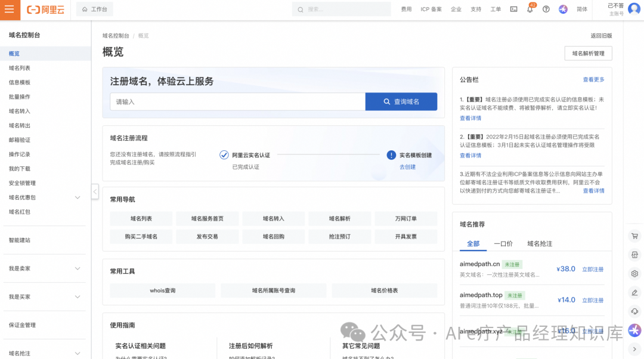Click 域名价格表 tool button
This screenshot has width=644, height=359.
385,290
